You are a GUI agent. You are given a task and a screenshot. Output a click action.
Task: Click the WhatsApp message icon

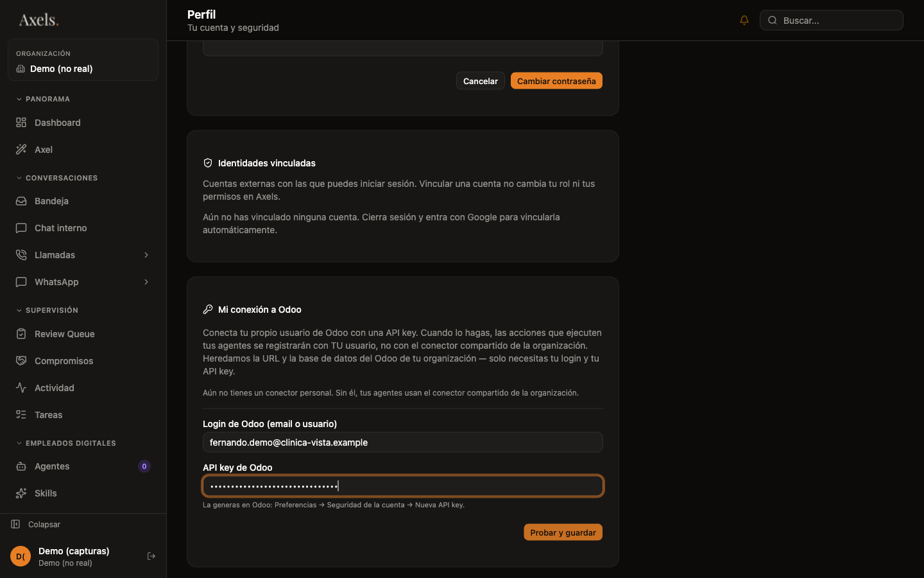pyautogui.click(x=21, y=282)
